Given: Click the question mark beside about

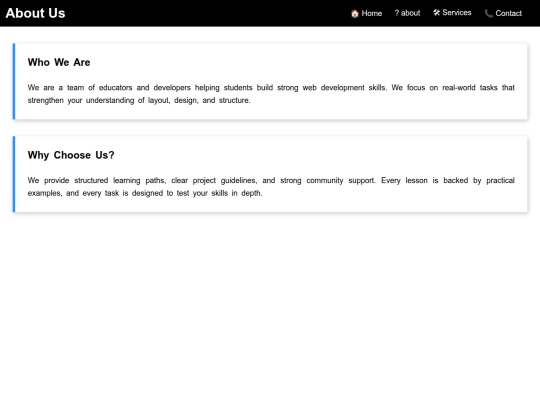Looking at the screenshot, I should coord(397,13).
